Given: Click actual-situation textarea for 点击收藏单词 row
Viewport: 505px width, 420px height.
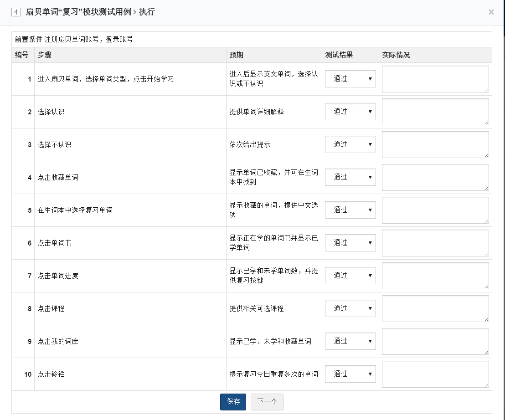Looking at the screenshot, I should (x=435, y=178).
